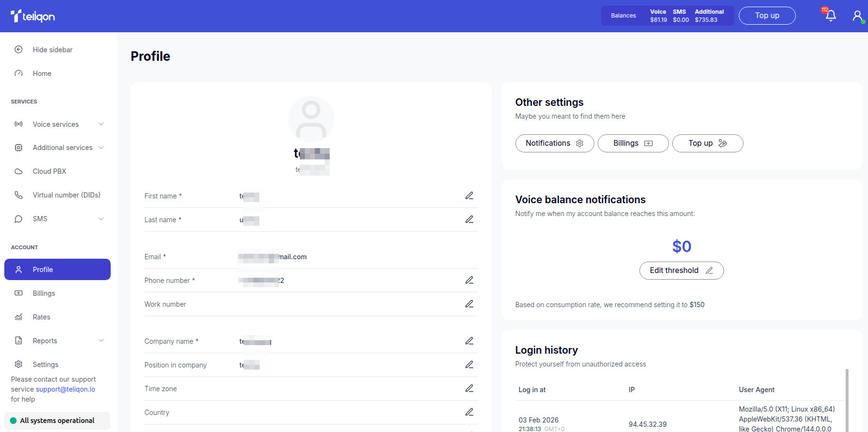Expand Additional services submenu
868x432 pixels.
click(x=101, y=148)
